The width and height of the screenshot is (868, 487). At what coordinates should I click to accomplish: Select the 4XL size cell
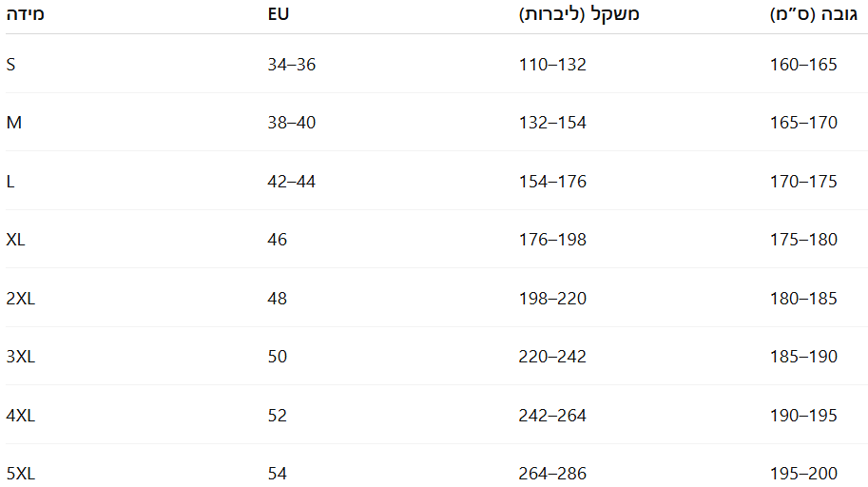[20, 416]
